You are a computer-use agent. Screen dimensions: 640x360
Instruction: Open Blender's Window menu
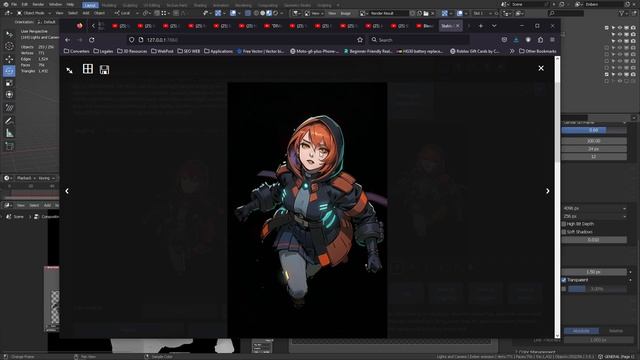pyautogui.click(x=55, y=4)
